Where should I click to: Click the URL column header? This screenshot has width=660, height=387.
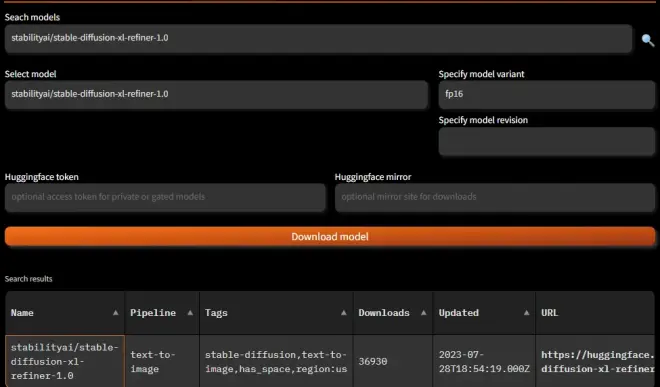coord(595,312)
